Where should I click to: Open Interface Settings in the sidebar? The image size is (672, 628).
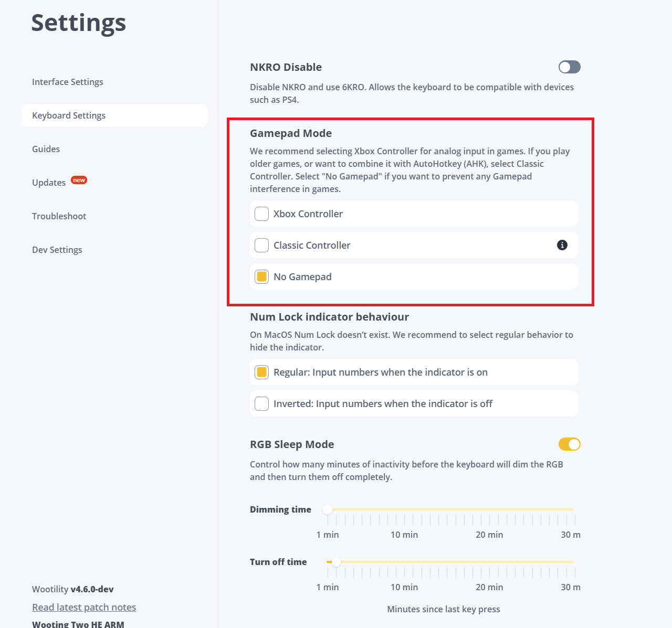click(x=67, y=82)
